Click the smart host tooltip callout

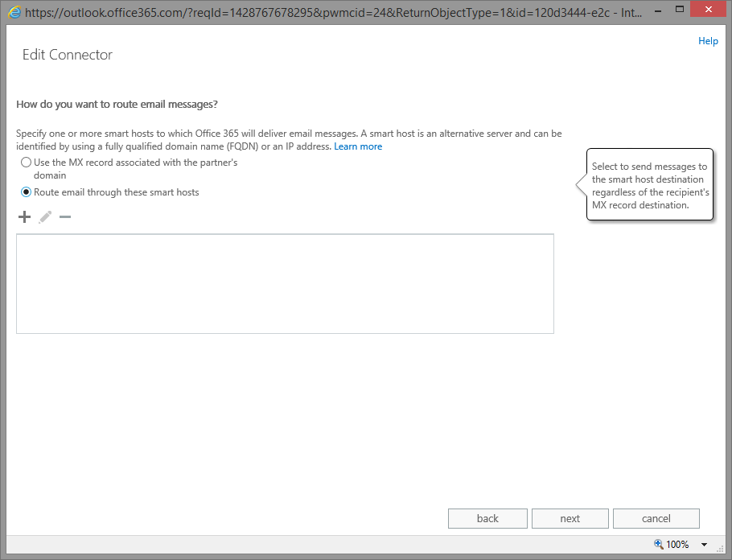(649, 186)
